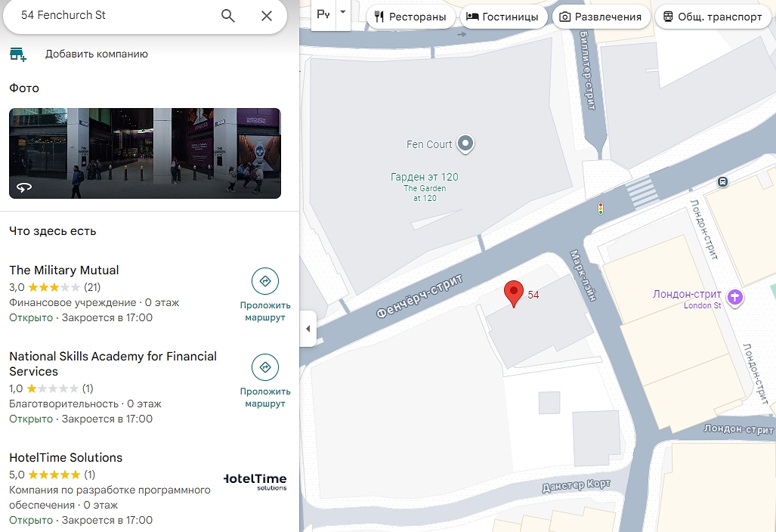Click the Military Mutual star rating

pyautogui.click(x=54, y=287)
